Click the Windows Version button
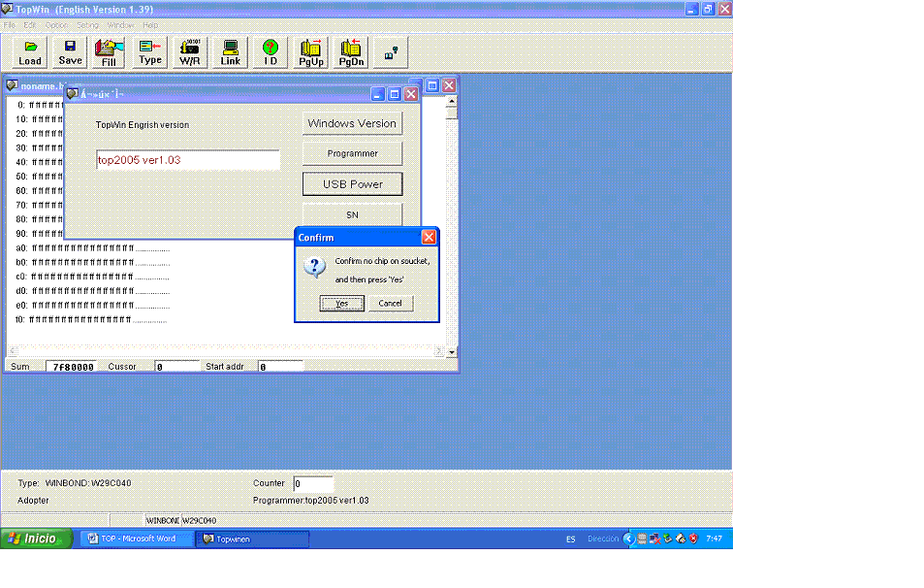Screen dimensions: 924x588 coord(352,123)
